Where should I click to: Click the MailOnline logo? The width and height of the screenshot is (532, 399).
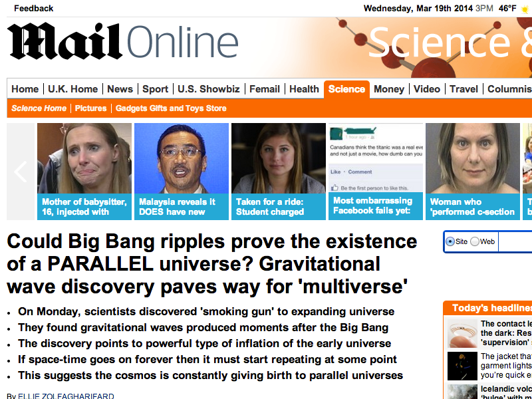coord(122,41)
